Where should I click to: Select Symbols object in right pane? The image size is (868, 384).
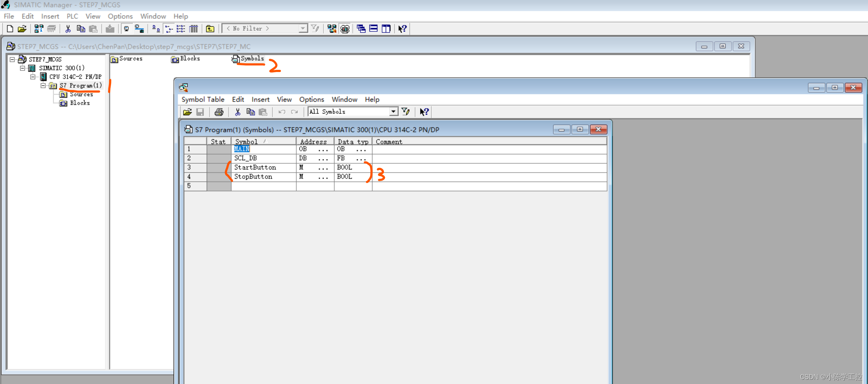coord(248,59)
